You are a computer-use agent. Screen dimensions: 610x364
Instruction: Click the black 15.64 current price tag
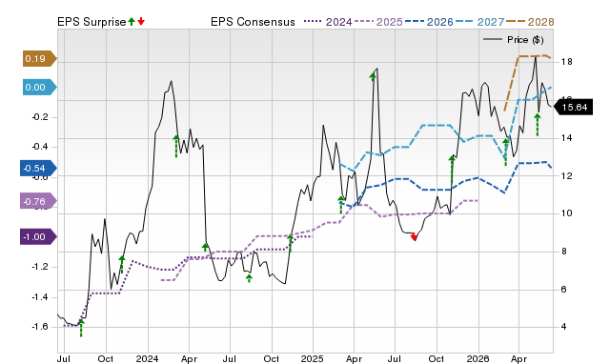coord(573,108)
